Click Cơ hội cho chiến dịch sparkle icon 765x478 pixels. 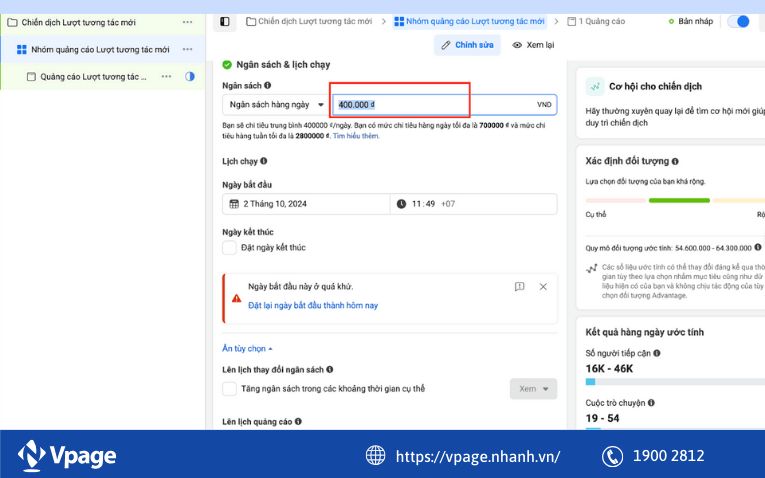(595, 87)
